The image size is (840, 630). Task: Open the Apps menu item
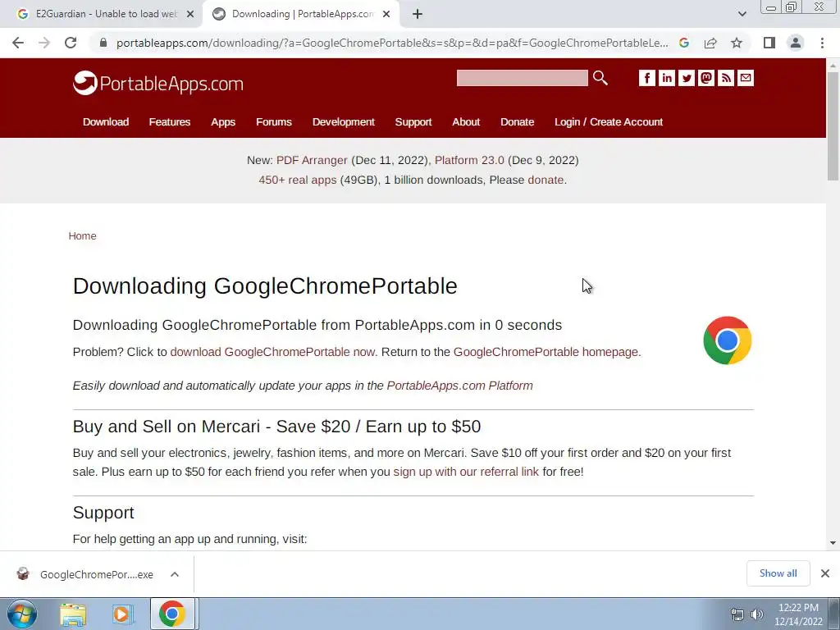click(x=223, y=122)
